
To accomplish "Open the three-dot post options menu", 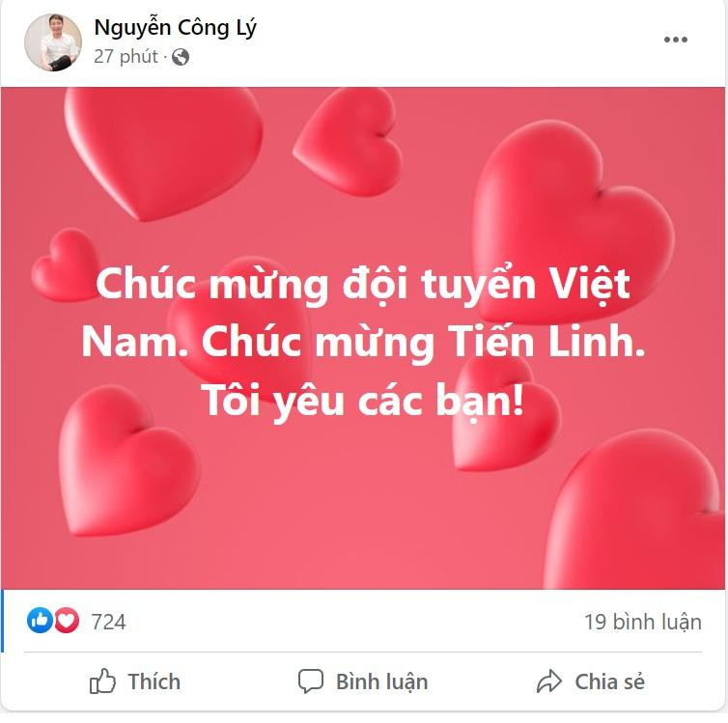I will click(676, 40).
